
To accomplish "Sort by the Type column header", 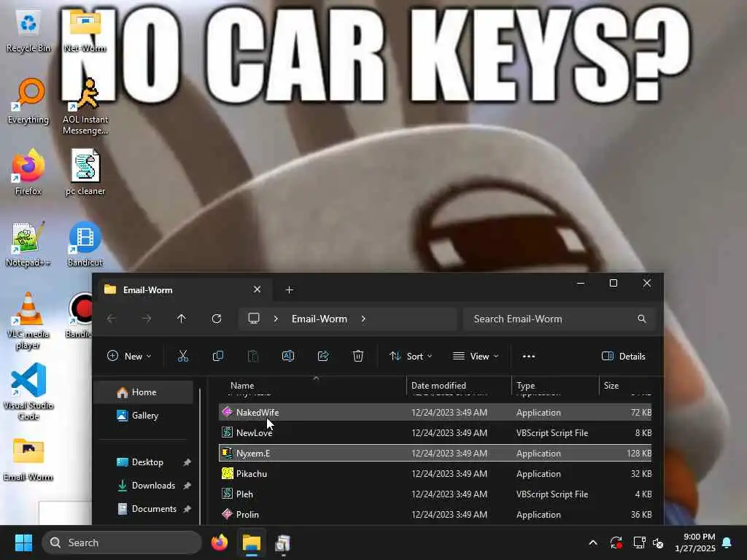I will (555, 385).
